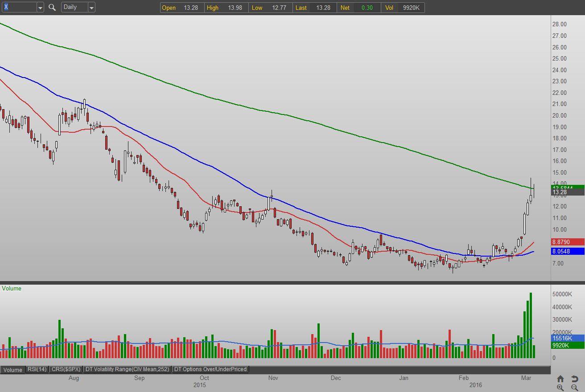Open the ticker symbol dropdown arrow

click(40, 7)
